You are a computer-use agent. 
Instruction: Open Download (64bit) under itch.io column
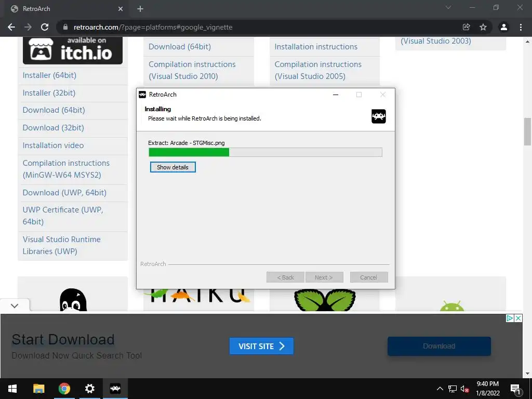54,110
